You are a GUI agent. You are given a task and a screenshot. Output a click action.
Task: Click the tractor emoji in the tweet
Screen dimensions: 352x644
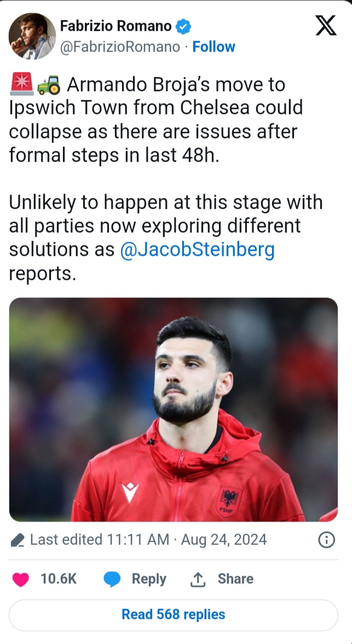(48, 85)
